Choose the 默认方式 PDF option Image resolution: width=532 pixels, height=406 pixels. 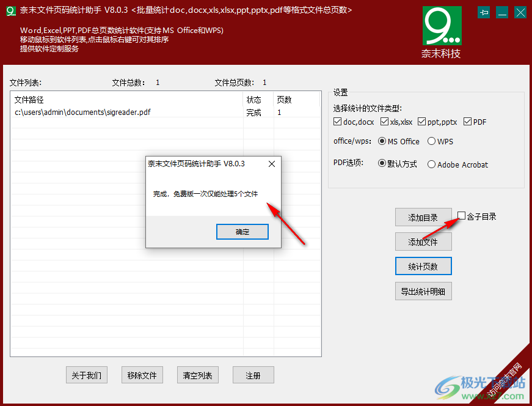click(382, 164)
